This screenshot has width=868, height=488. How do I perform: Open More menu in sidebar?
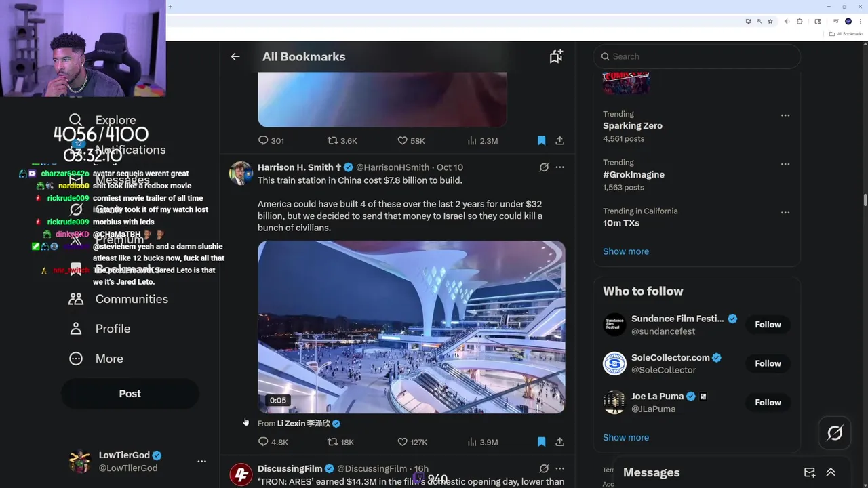point(96,359)
